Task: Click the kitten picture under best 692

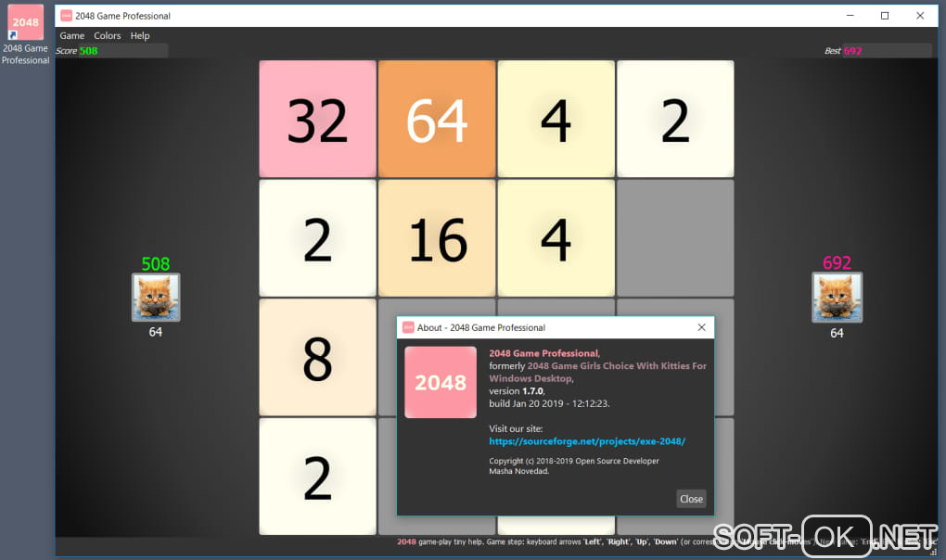Action: point(837,298)
